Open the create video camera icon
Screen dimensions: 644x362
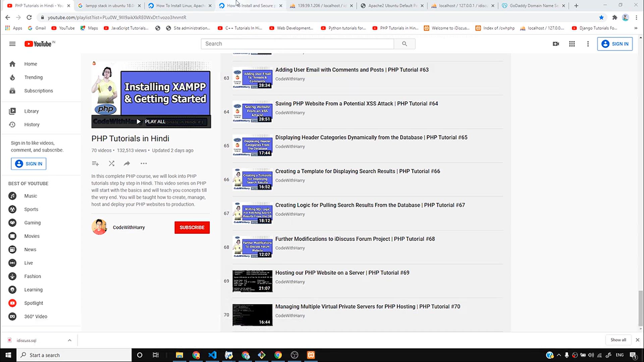(x=556, y=44)
